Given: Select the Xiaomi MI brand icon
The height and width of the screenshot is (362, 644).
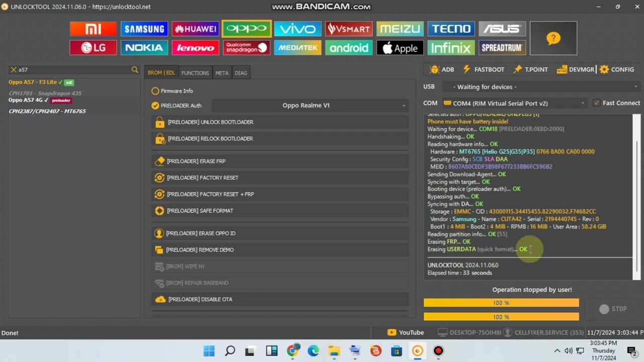Looking at the screenshot, I should (93, 29).
